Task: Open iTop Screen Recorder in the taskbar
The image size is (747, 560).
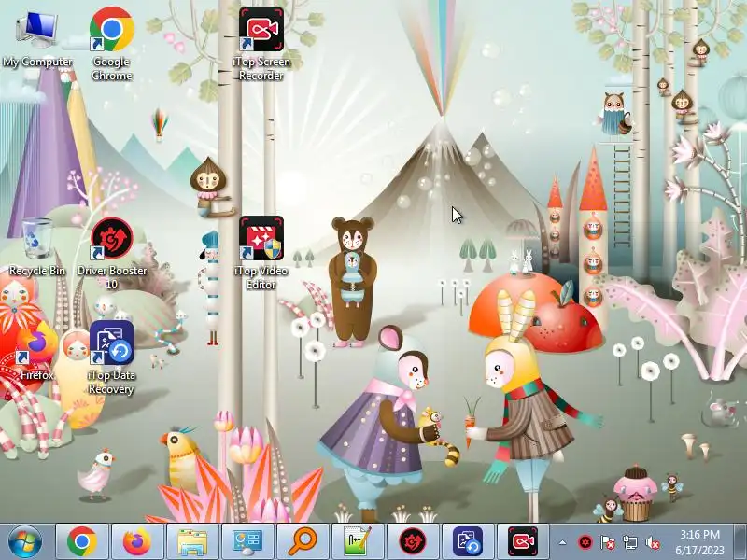Action: [523, 542]
